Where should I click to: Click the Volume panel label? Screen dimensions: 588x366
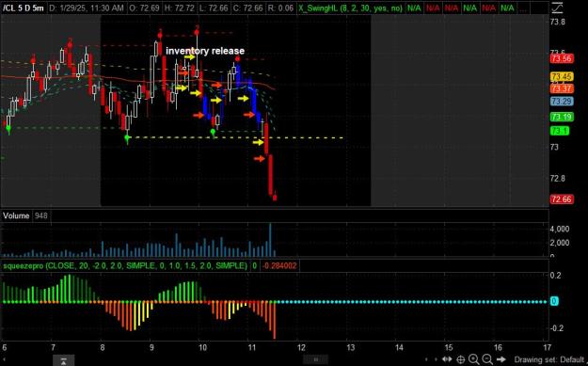[x=16, y=215]
